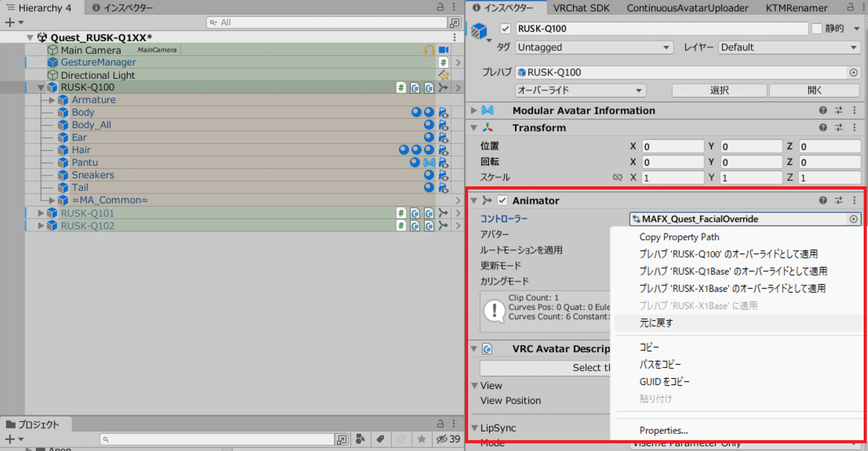This screenshot has width=868, height=451.
Task: Open the Hierarchy panel's three-dot menu
Action: coord(454,7)
